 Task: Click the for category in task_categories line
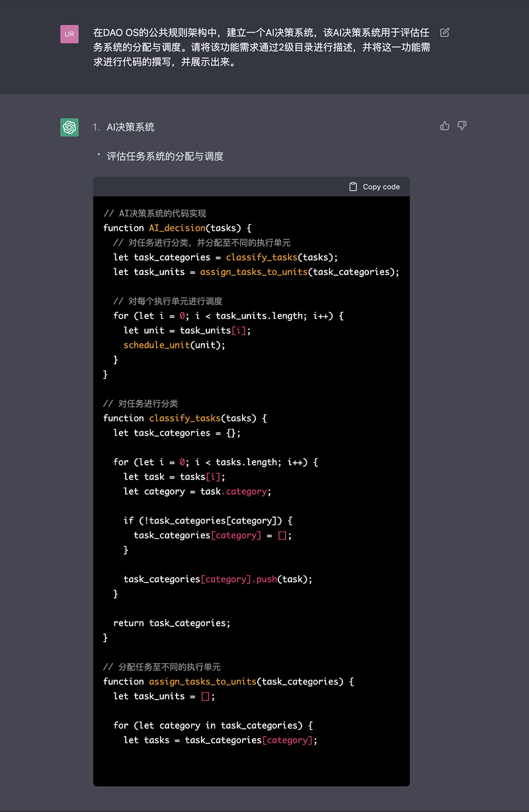212,725
